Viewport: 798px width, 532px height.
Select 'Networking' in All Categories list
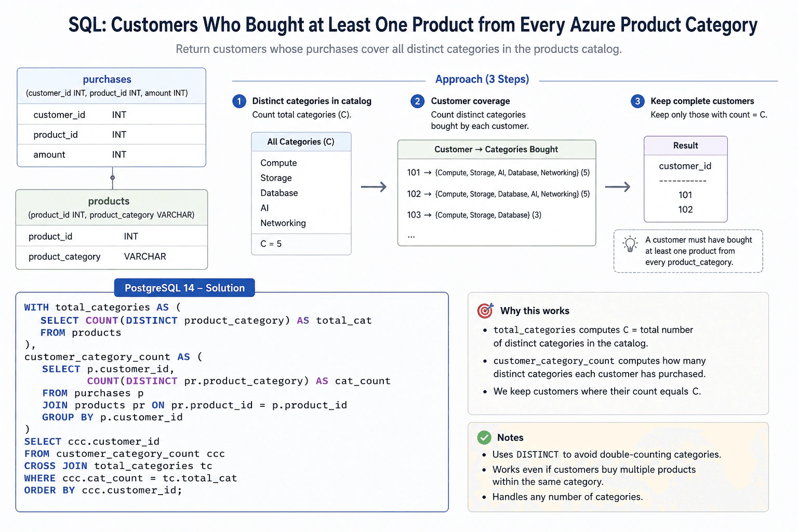283,223
